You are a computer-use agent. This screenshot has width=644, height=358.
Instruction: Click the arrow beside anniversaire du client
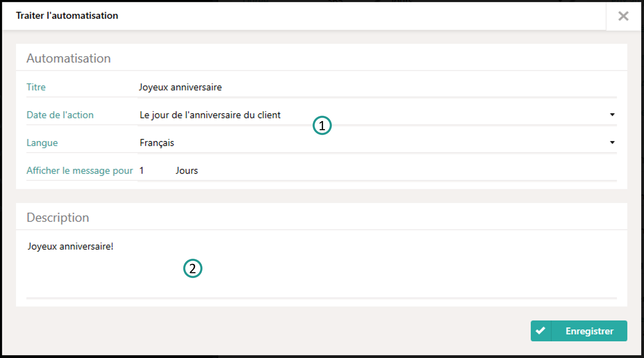click(612, 115)
